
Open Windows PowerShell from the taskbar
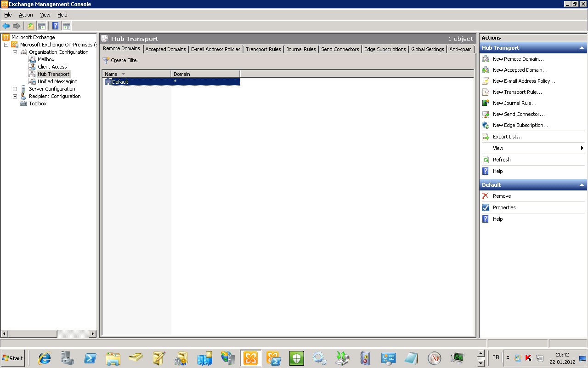pyautogui.click(x=90, y=358)
